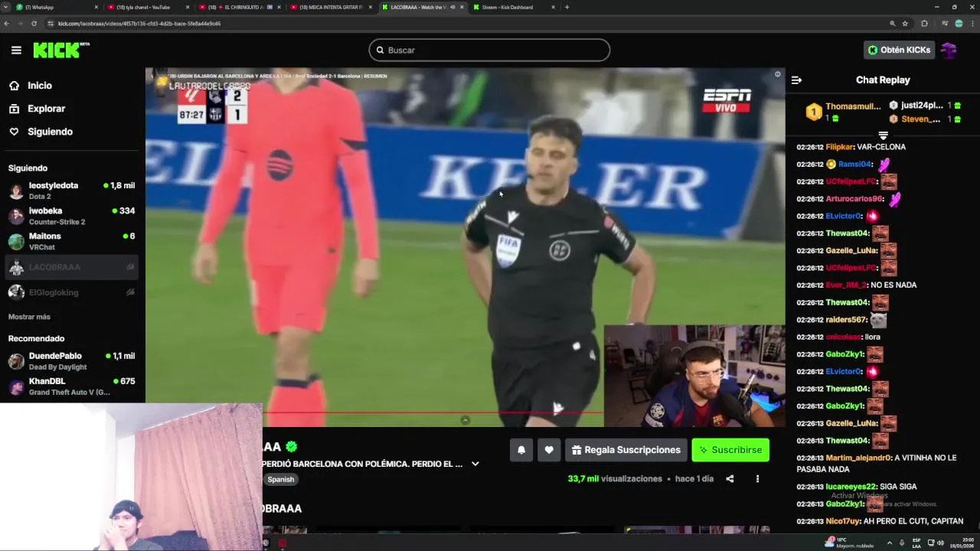Click chat username Arturocarlos96
Image resolution: width=980 pixels, height=551 pixels.
[x=854, y=199]
